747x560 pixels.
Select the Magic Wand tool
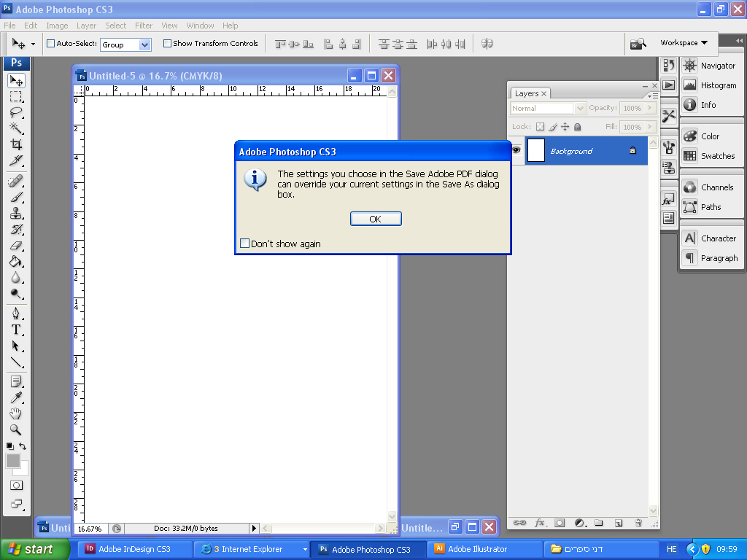(x=16, y=128)
